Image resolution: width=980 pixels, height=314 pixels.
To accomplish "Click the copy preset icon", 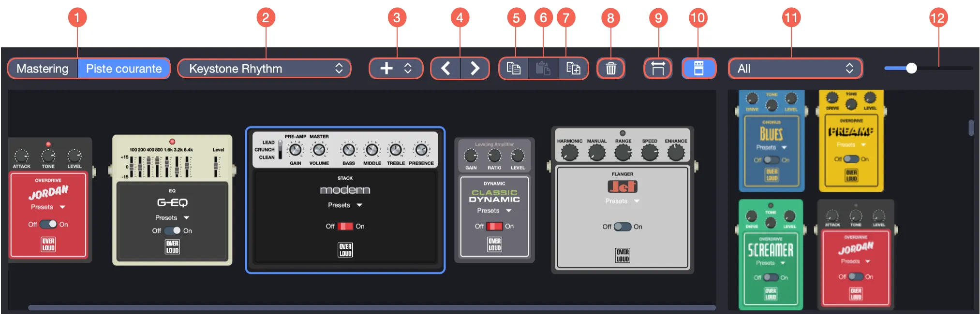I will tap(514, 69).
